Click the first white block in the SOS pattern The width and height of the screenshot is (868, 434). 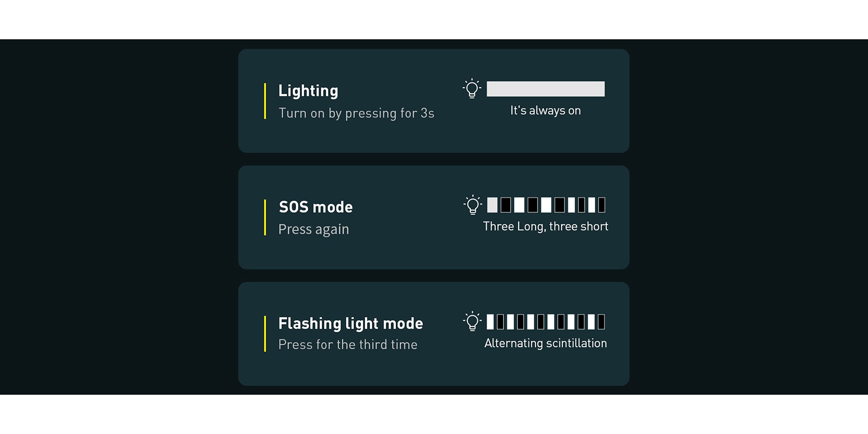click(492, 205)
